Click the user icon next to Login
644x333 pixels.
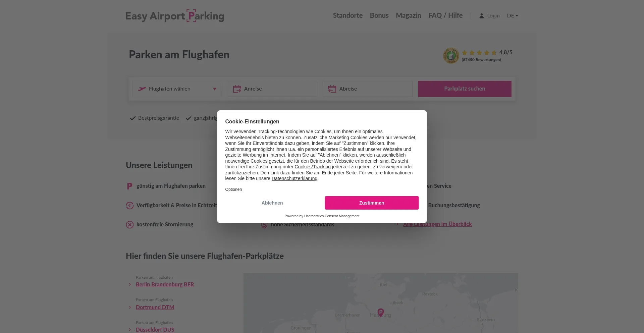pyautogui.click(x=482, y=15)
